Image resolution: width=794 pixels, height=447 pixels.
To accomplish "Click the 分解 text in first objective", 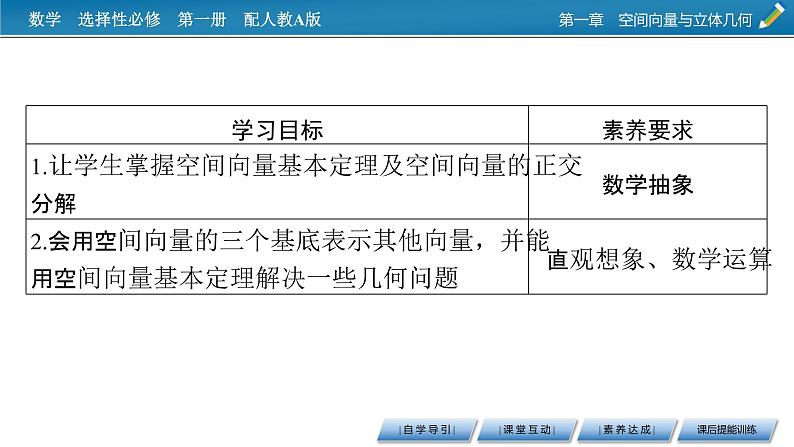I will click(x=54, y=204).
